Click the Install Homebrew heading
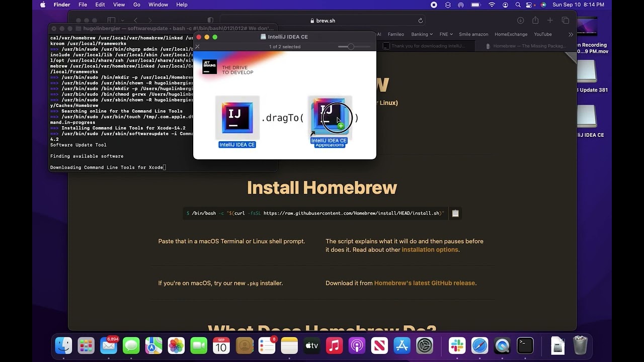 (x=322, y=188)
